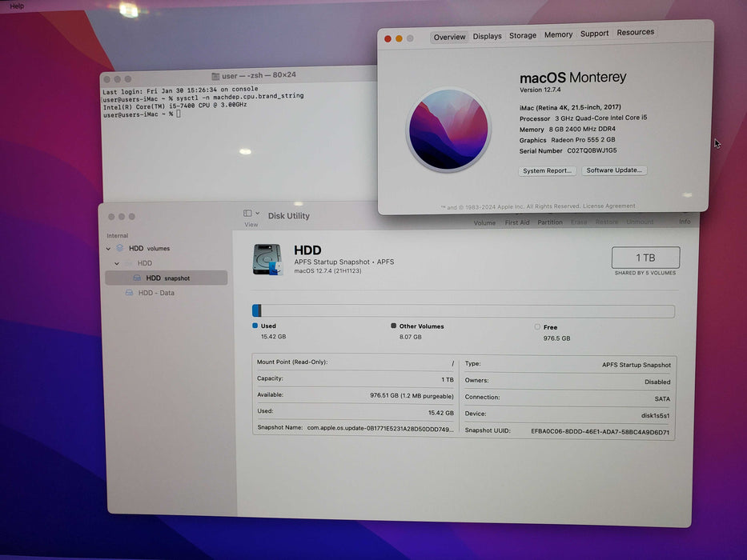Click the disk usage bar
Screen dimensions: 747x560
[463, 311]
